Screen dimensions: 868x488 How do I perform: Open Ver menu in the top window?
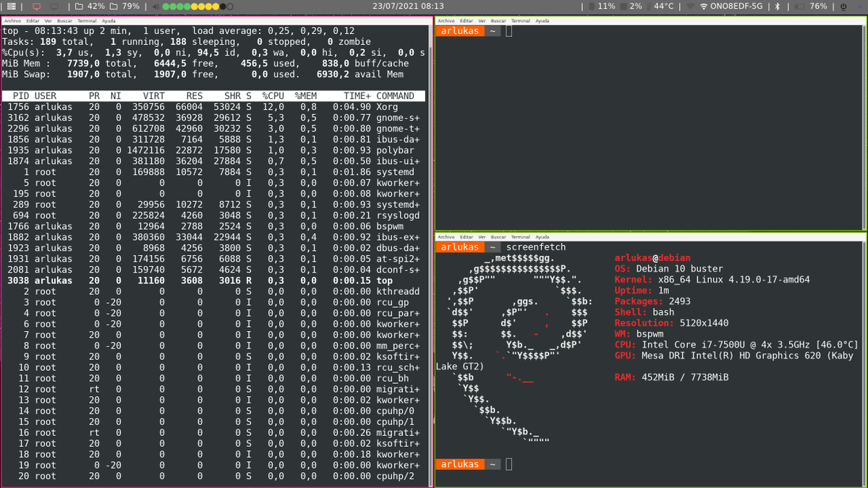(48, 21)
